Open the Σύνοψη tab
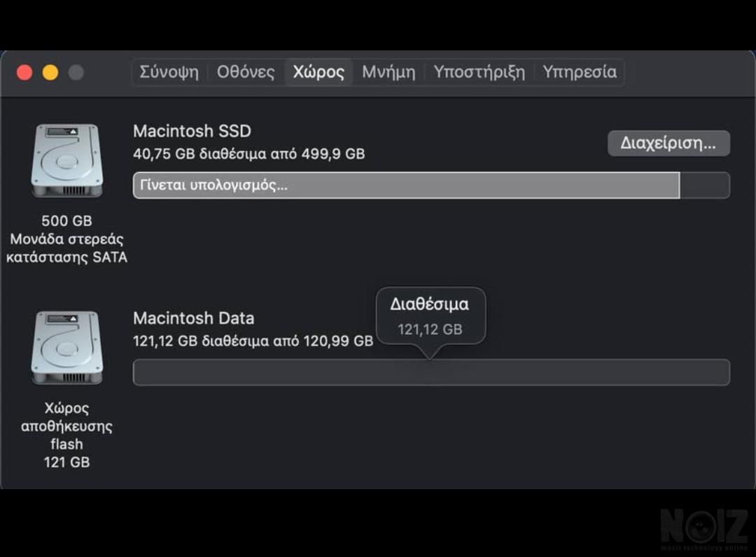 [169, 72]
